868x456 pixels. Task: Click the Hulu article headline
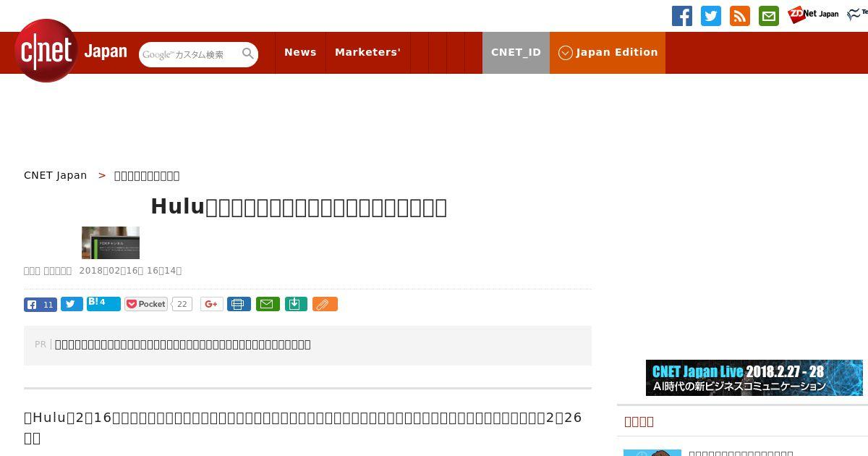(x=299, y=207)
